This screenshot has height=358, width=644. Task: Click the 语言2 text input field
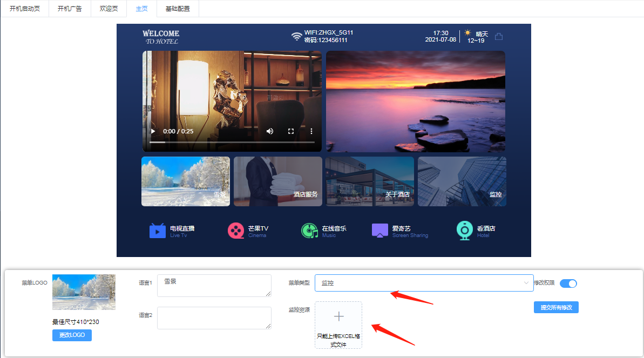pyautogui.click(x=214, y=318)
